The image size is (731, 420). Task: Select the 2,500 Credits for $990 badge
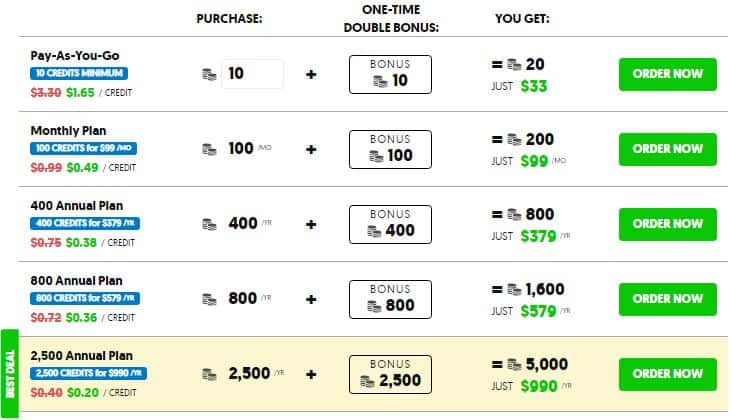(90, 373)
